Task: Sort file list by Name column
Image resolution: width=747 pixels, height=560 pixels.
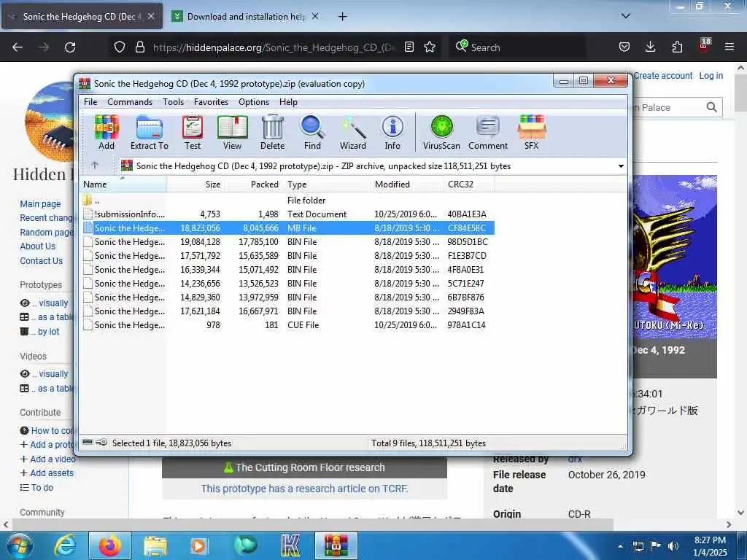Action: click(123, 184)
